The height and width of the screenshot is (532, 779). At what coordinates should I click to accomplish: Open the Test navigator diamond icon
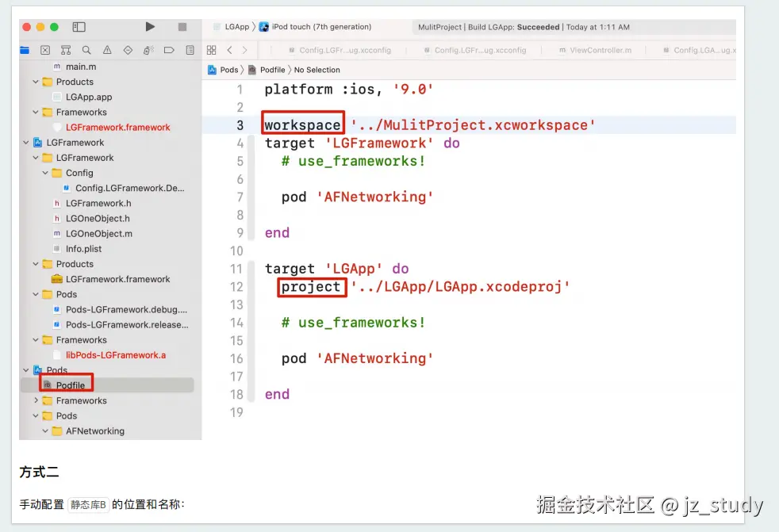click(x=128, y=50)
